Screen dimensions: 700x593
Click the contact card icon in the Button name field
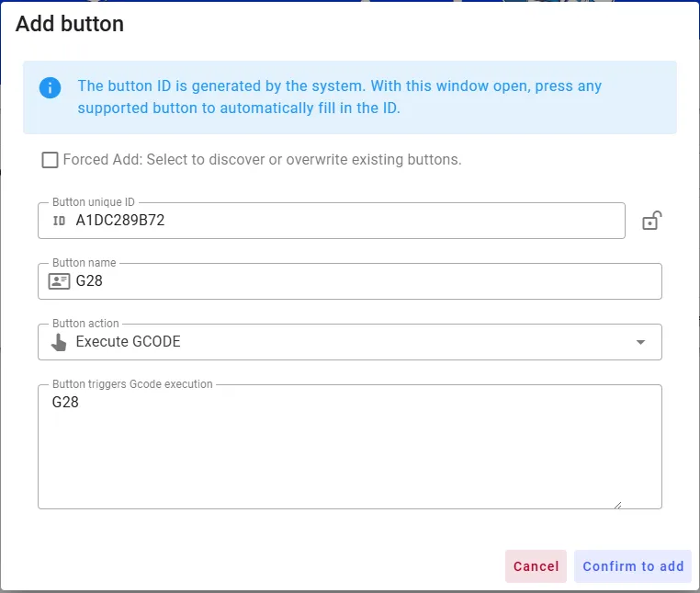[x=59, y=281]
